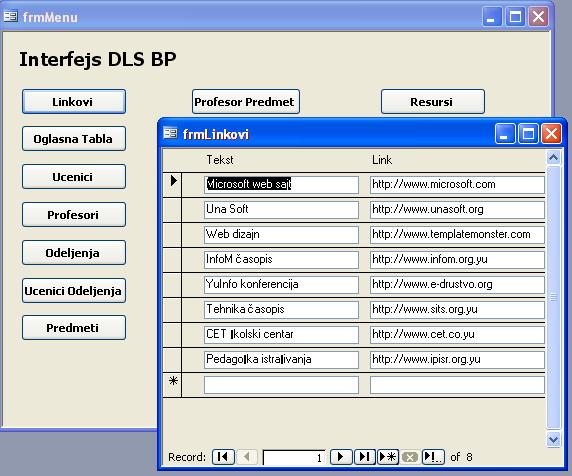The image size is (572, 476).
Task: Click the Tekst column header label
Action: pos(220,160)
